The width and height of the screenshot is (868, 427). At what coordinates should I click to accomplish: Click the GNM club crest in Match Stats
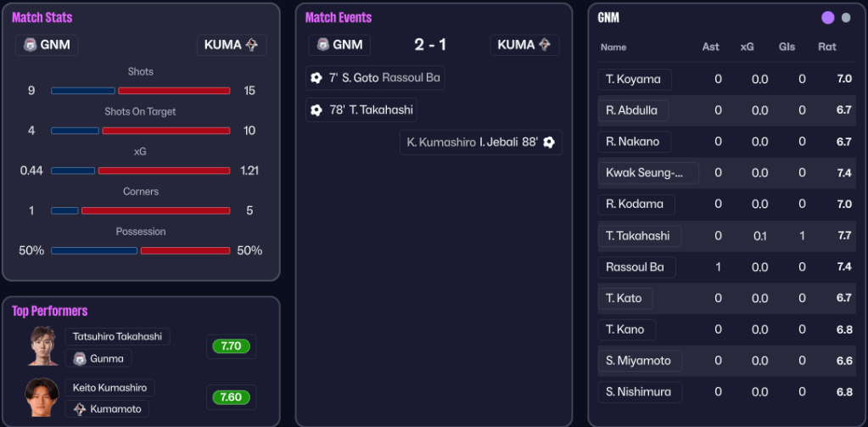[x=30, y=45]
